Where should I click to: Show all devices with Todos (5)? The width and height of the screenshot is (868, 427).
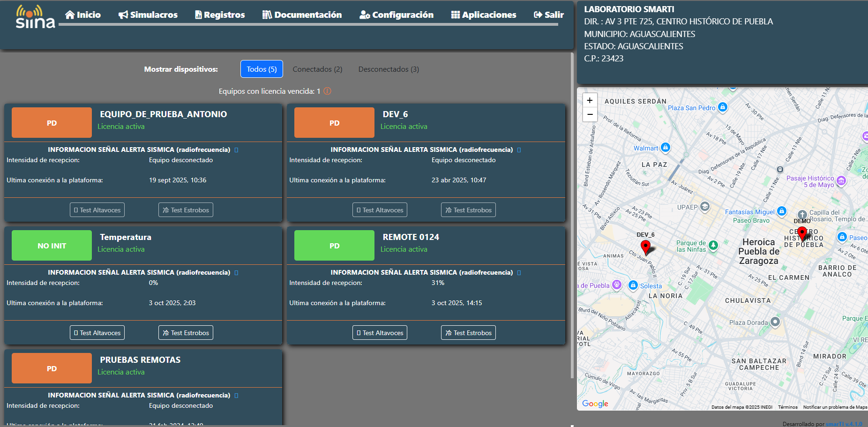click(262, 69)
